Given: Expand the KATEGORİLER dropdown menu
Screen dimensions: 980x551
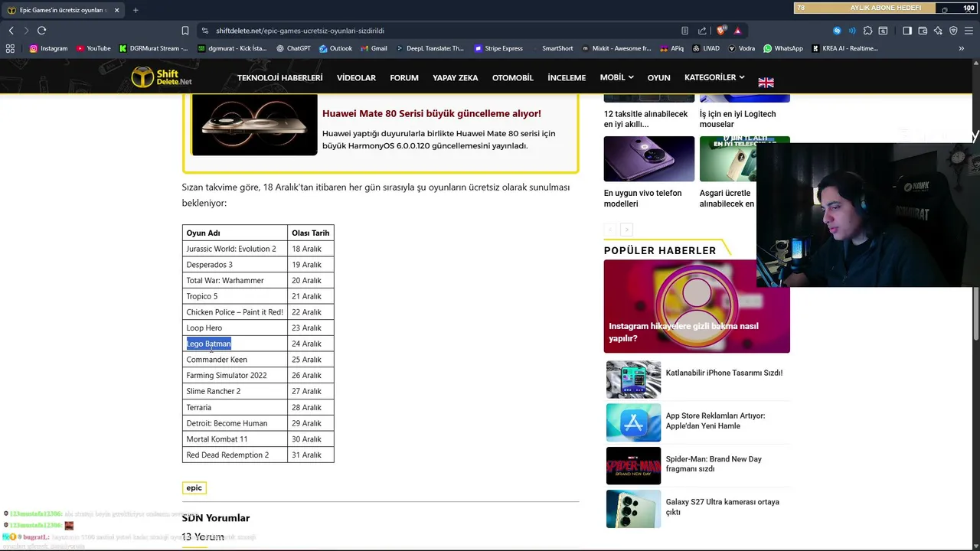Looking at the screenshot, I should (714, 77).
